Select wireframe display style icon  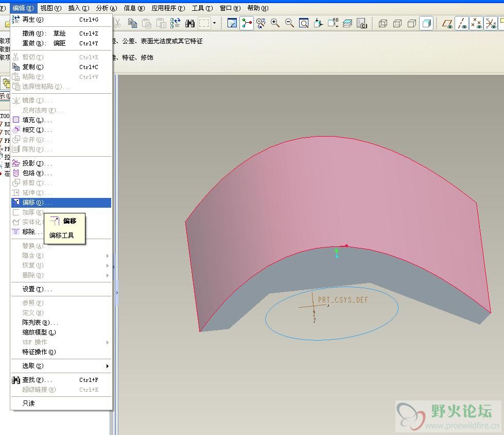pyautogui.click(x=383, y=23)
